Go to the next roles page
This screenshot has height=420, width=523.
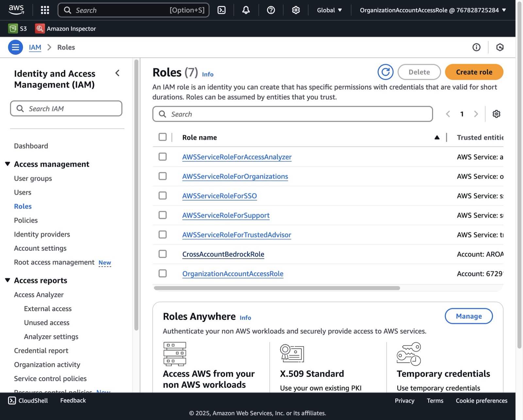coord(476,114)
